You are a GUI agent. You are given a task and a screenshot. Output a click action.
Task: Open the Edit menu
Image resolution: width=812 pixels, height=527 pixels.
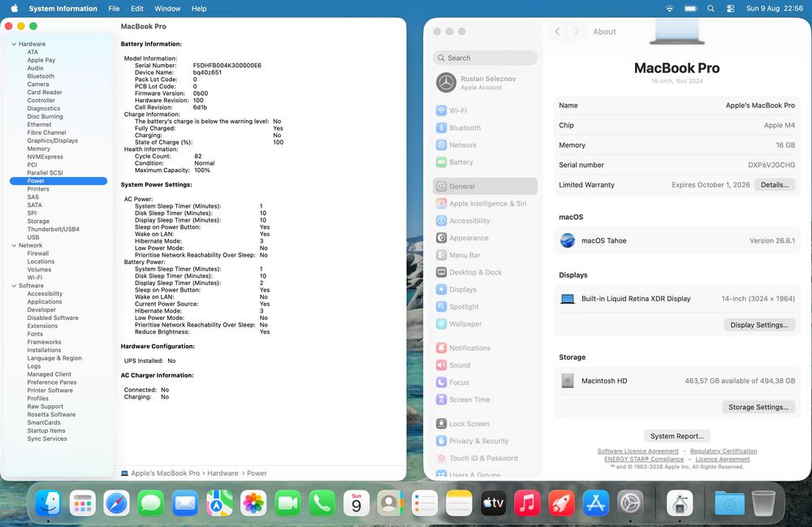point(137,8)
